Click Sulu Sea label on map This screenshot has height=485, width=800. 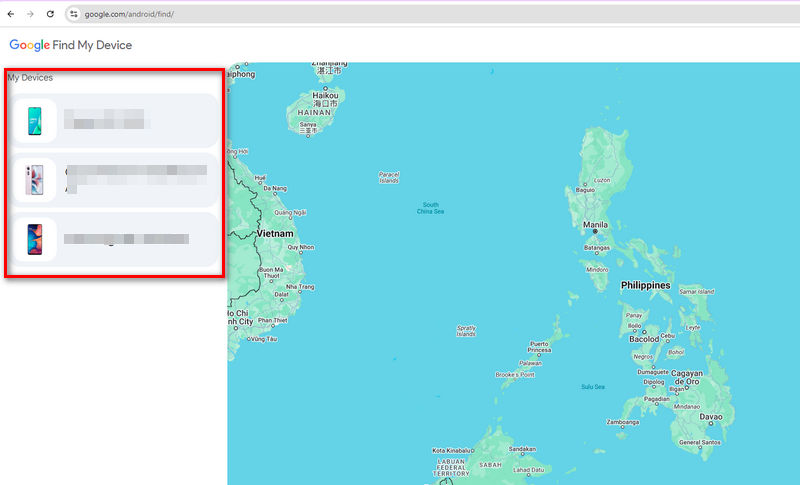[592, 387]
